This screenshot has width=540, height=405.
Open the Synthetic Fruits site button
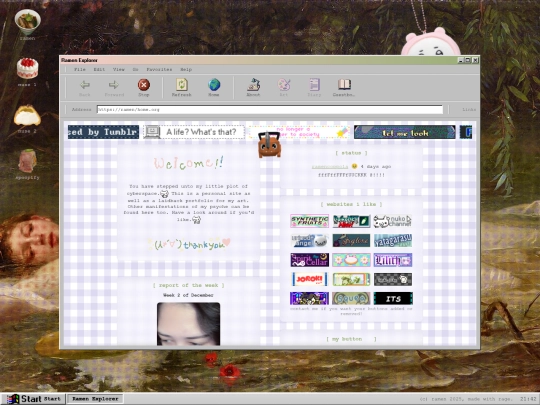coord(309,221)
